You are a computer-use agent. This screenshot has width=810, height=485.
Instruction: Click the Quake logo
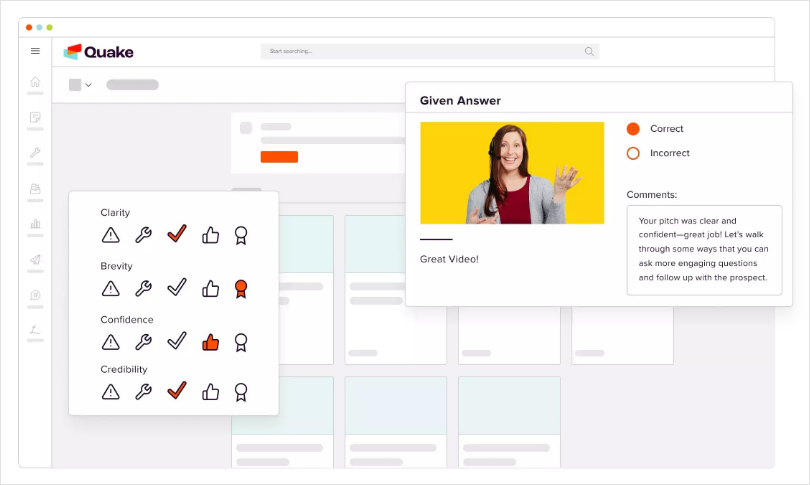pos(98,52)
